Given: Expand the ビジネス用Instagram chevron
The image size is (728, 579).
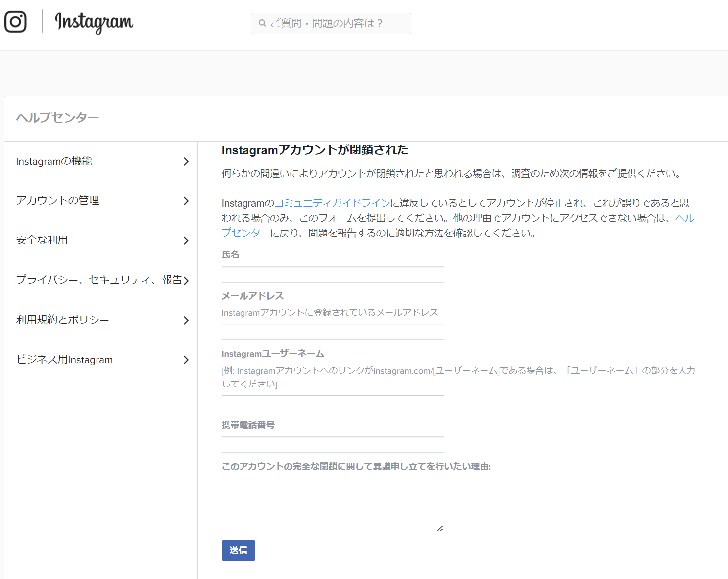Looking at the screenshot, I should [186, 360].
